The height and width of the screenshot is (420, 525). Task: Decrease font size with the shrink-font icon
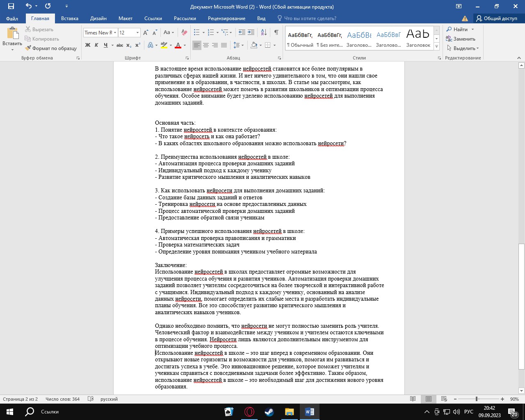point(155,33)
